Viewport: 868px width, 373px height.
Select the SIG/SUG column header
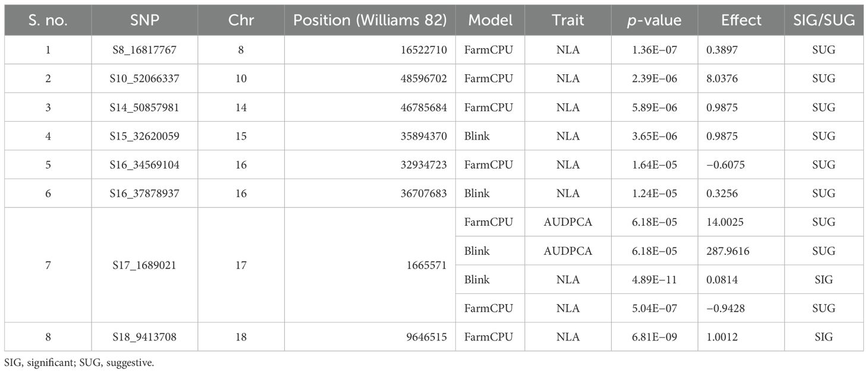(x=823, y=21)
